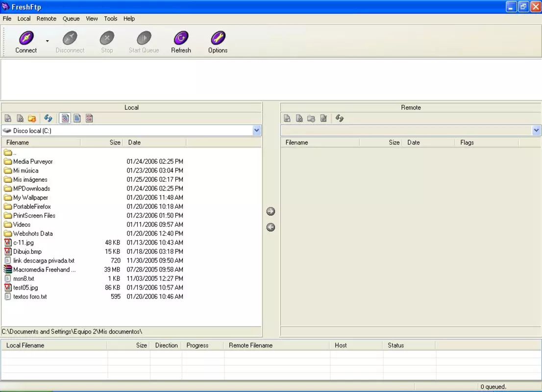Open the Local menu

pyautogui.click(x=24, y=19)
